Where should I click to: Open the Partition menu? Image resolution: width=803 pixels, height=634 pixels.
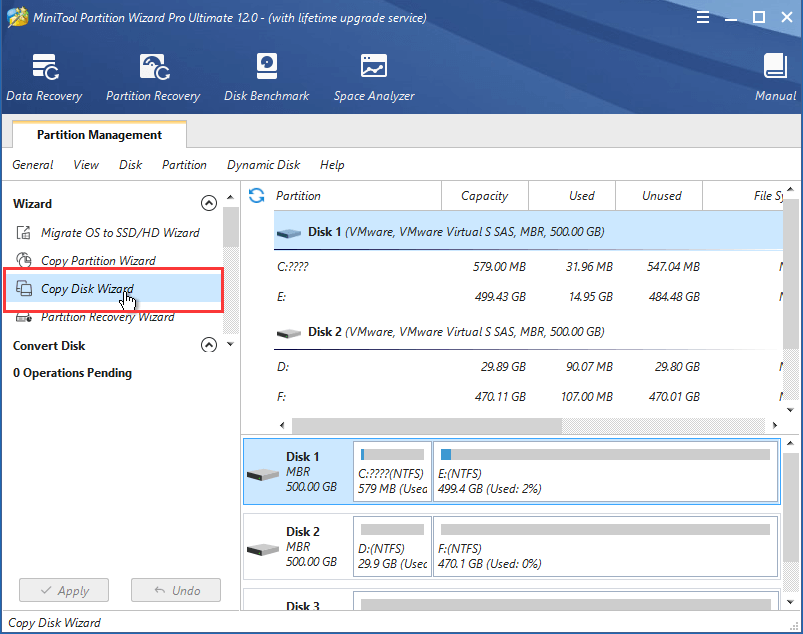[x=184, y=165]
